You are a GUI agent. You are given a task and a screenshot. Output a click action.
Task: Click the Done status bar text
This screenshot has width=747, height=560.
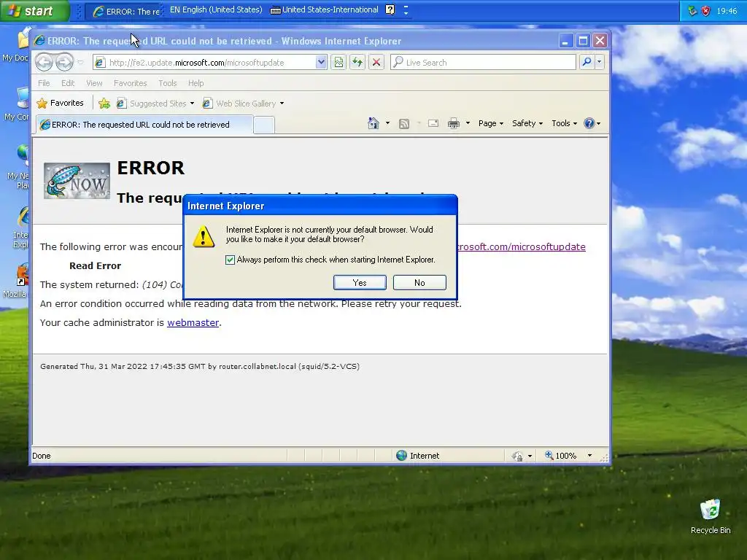pyautogui.click(x=42, y=456)
